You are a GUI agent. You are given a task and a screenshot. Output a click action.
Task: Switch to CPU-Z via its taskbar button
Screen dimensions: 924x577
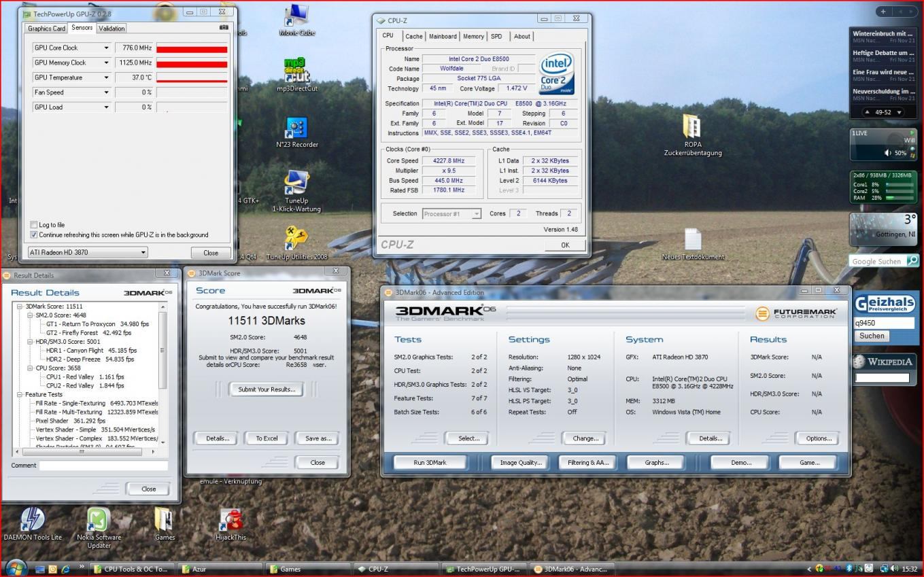(x=395, y=570)
